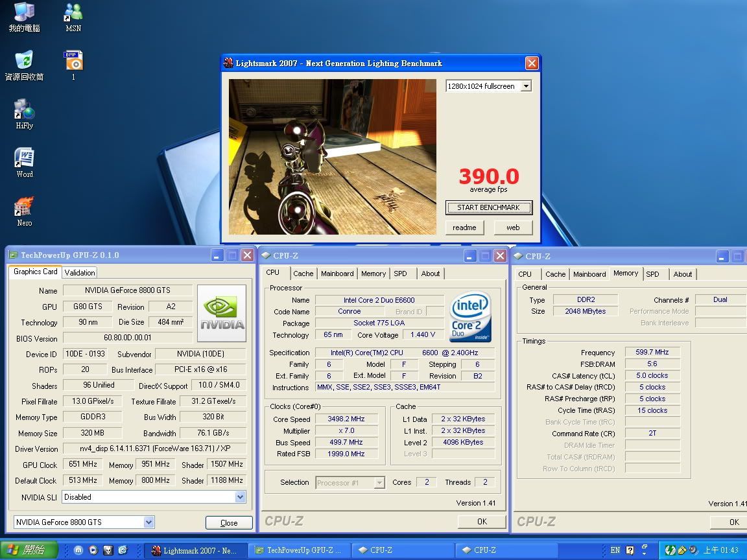The width and height of the screenshot is (747, 560).
Task: Click the GPU name field NVIDIA GeForce 8800 GTS
Action: 128,290
